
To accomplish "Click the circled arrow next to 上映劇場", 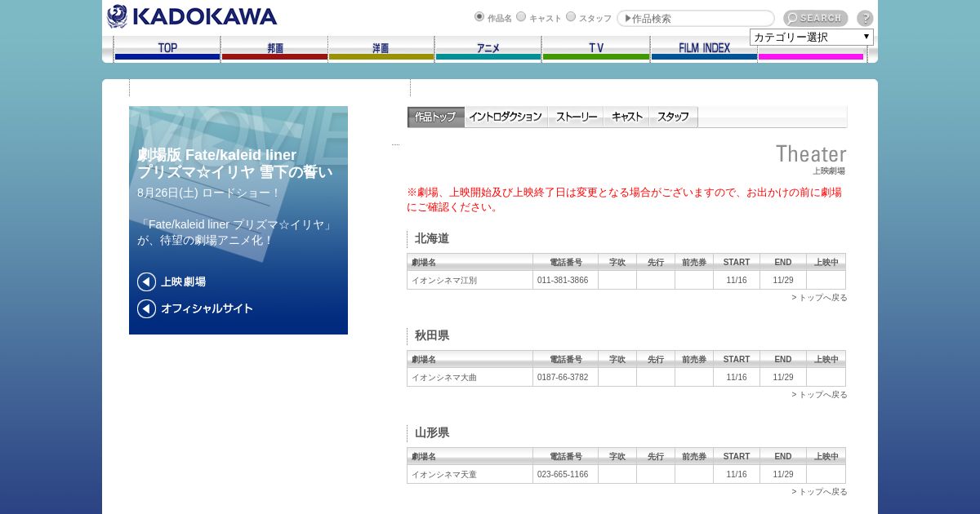I will click(146, 281).
